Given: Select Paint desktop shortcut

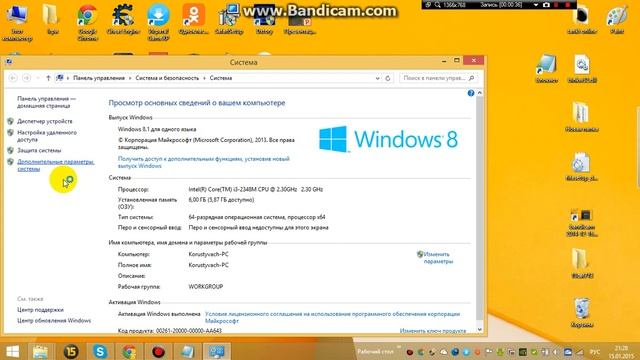Looking at the screenshot, I should click(617, 19).
